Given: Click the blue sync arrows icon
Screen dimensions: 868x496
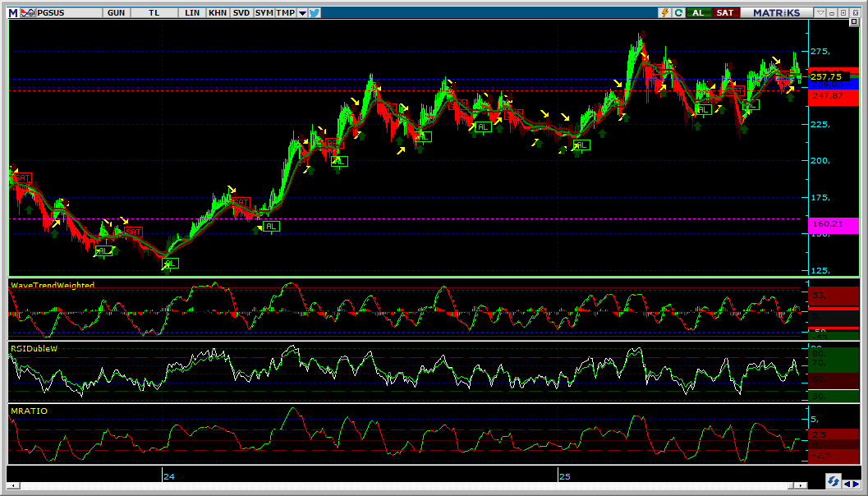Looking at the screenshot, I should (x=832, y=480).
